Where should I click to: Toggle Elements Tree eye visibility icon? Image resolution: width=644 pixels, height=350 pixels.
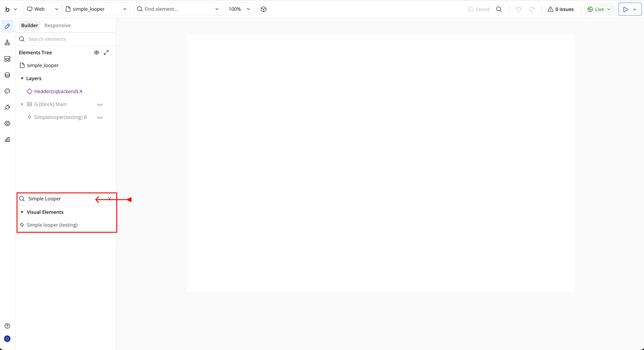(x=97, y=53)
